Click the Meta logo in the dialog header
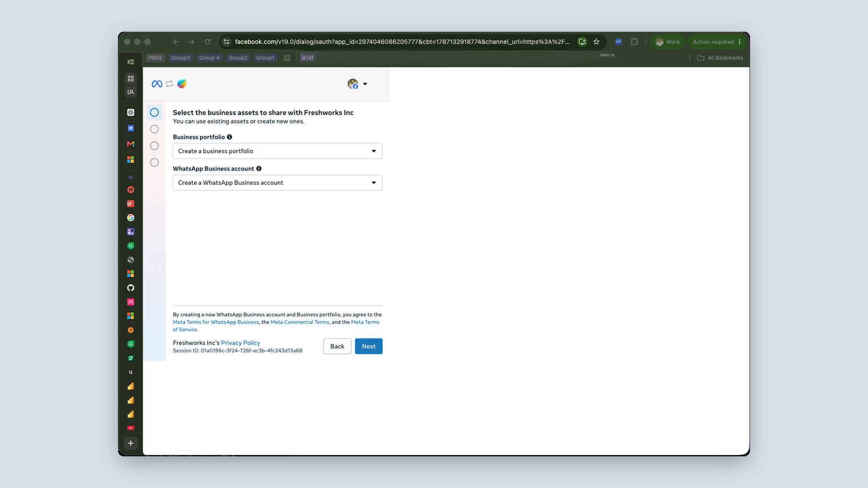The width and height of the screenshot is (868, 488). click(157, 84)
